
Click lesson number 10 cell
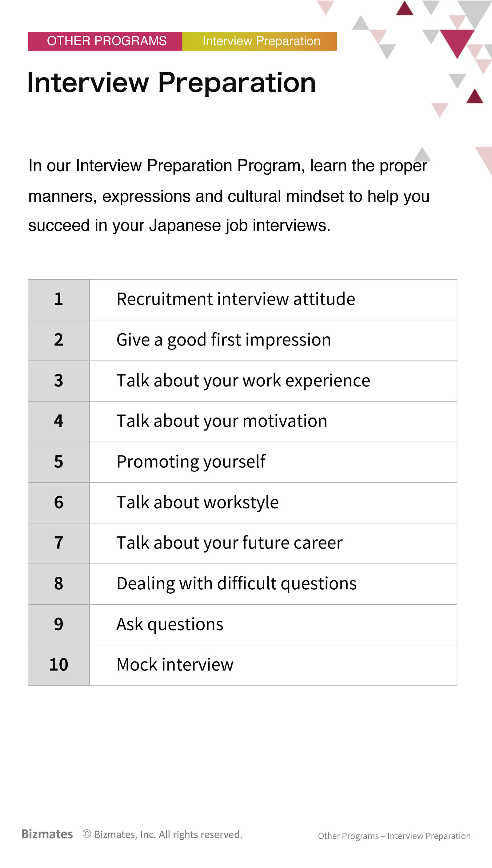pyautogui.click(x=59, y=665)
